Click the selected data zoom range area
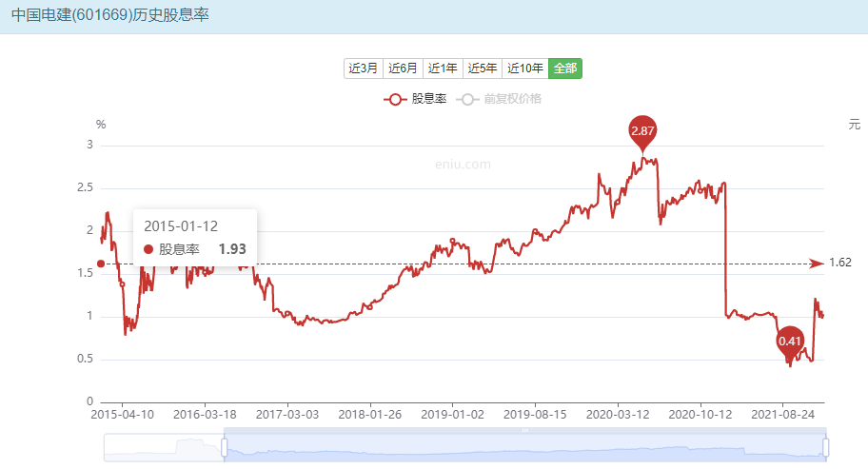 pyautogui.click(x=524, y=447)
